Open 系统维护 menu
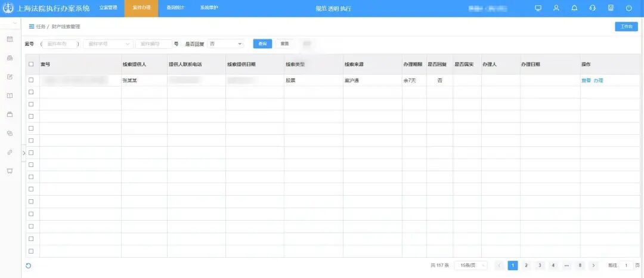 [209, 8]
